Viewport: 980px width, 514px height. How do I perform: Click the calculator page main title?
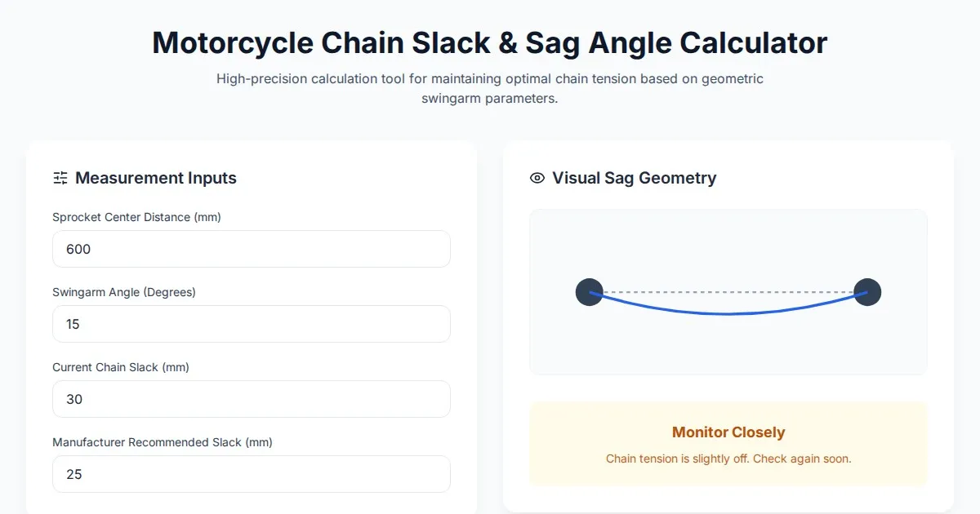(489, 42)
